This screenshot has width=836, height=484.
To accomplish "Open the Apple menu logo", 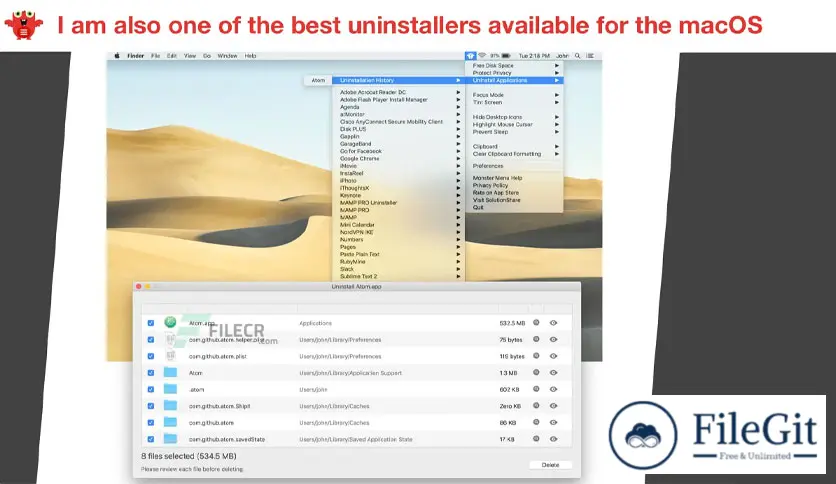I will click(x=117, y=55).
